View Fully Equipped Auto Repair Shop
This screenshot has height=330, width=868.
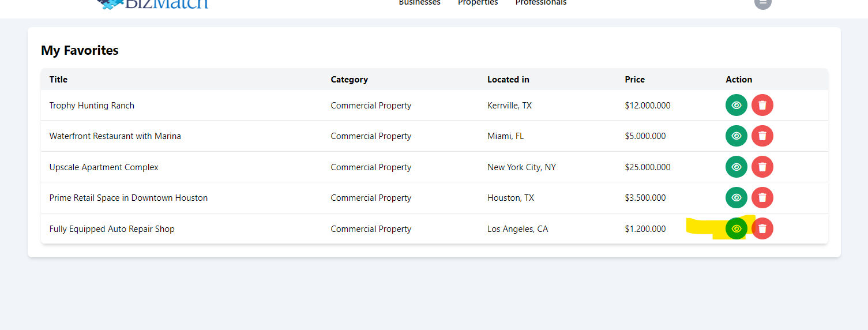coord(736,228)
